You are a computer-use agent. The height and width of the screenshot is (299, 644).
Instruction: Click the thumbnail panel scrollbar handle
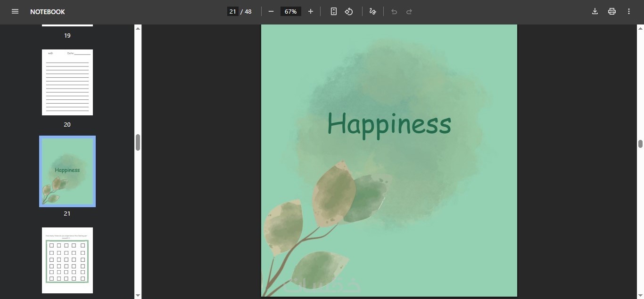pos(138,142)
